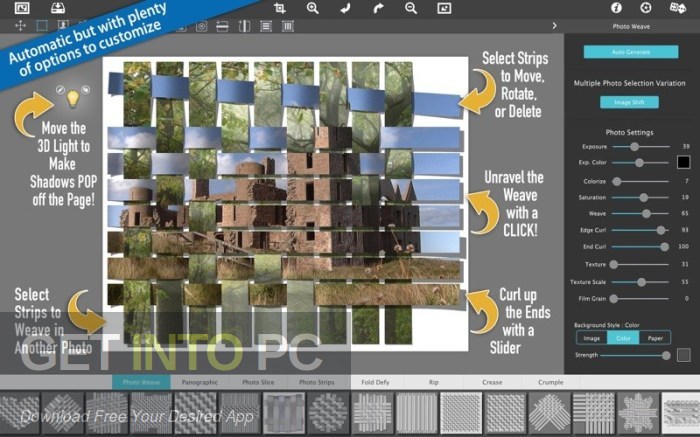Select the move arrows tool
Viewport: 700px width, 437px height.
(x=21, y=25)
